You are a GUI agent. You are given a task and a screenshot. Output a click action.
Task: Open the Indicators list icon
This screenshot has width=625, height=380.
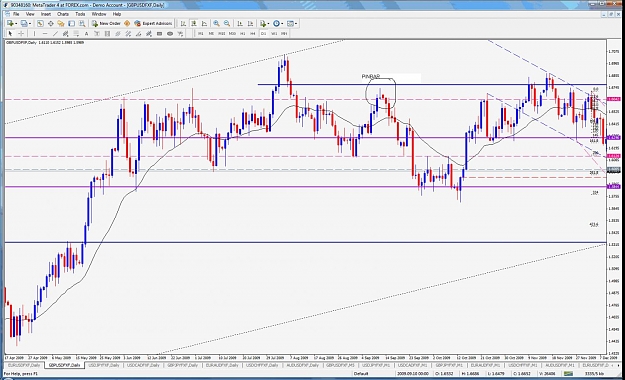pos(263,24)
